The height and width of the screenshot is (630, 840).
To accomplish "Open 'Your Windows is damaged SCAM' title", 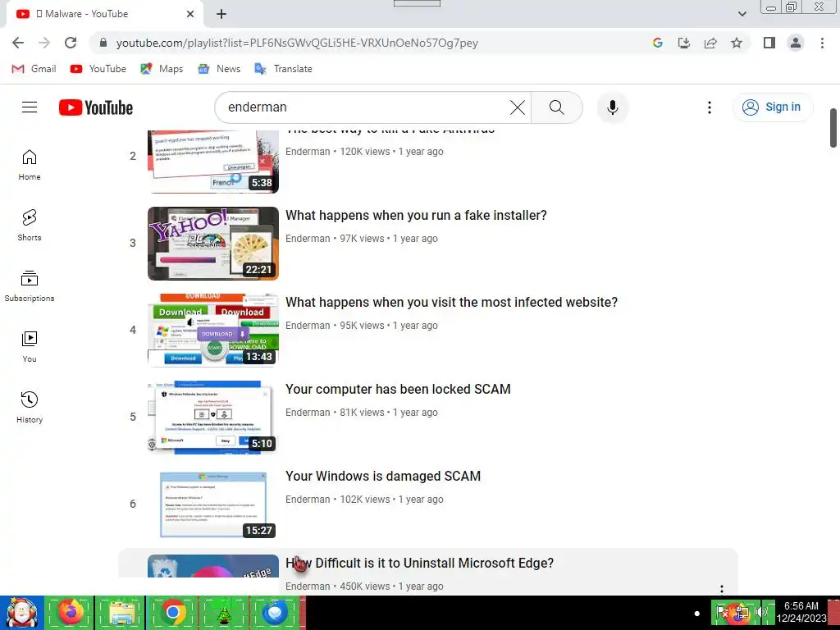I will pyautogui.click(x=383, y=477).
